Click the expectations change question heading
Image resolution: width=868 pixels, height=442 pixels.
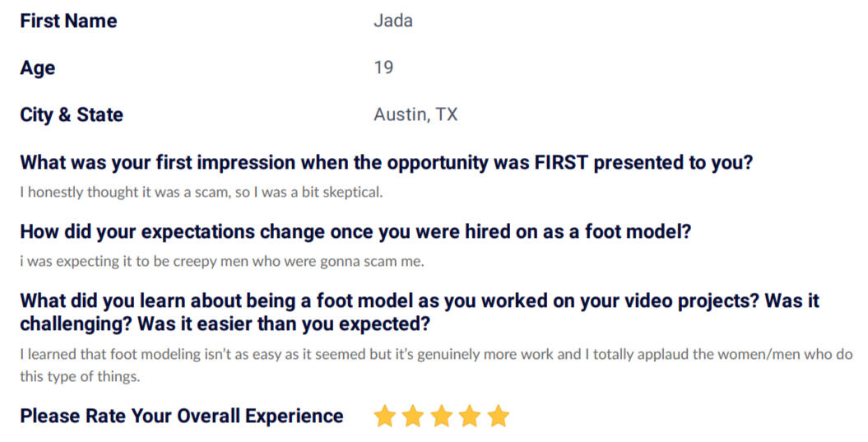click(x=355, y=231)
